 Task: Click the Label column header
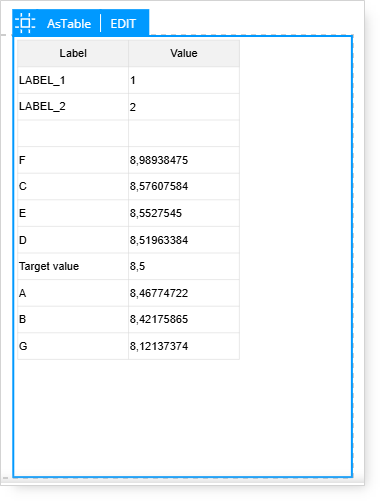tap(73, 53)
